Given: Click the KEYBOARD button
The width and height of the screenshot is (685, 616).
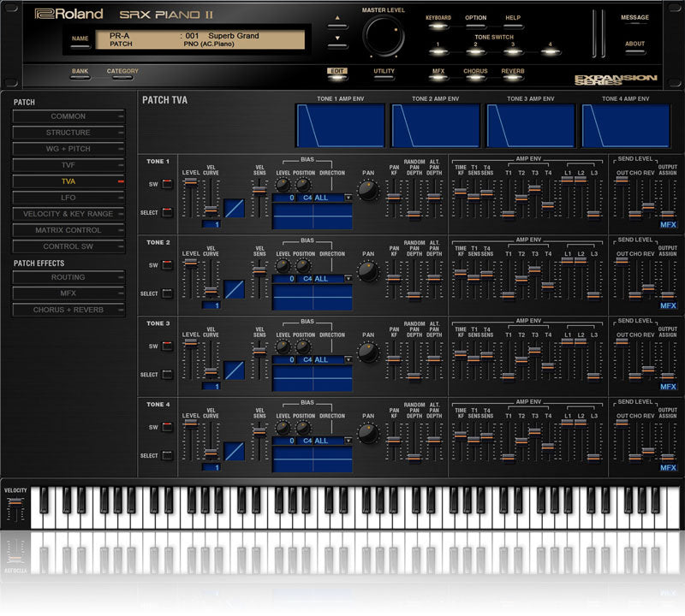Looking at the screenshot, I should [x=438, y=27].
